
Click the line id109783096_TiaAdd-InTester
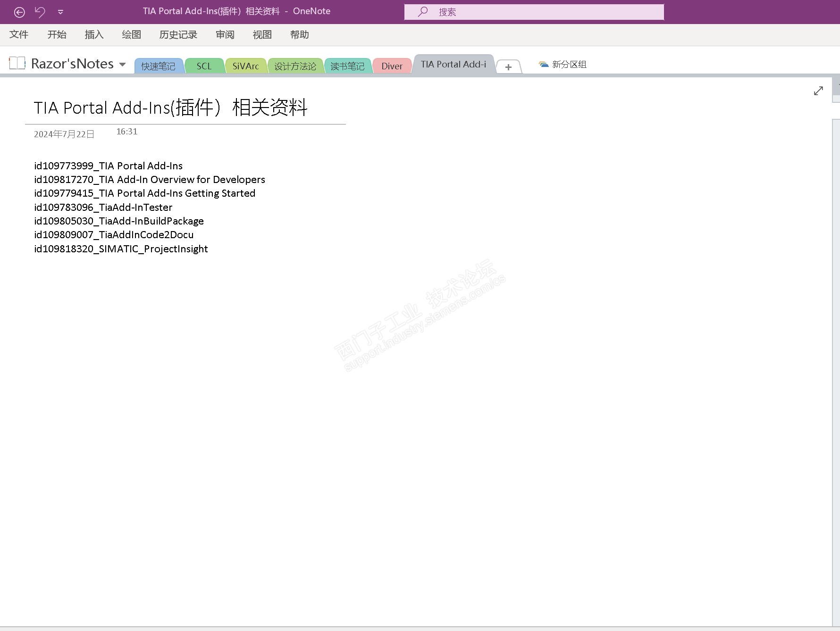(x=103, y=208)
